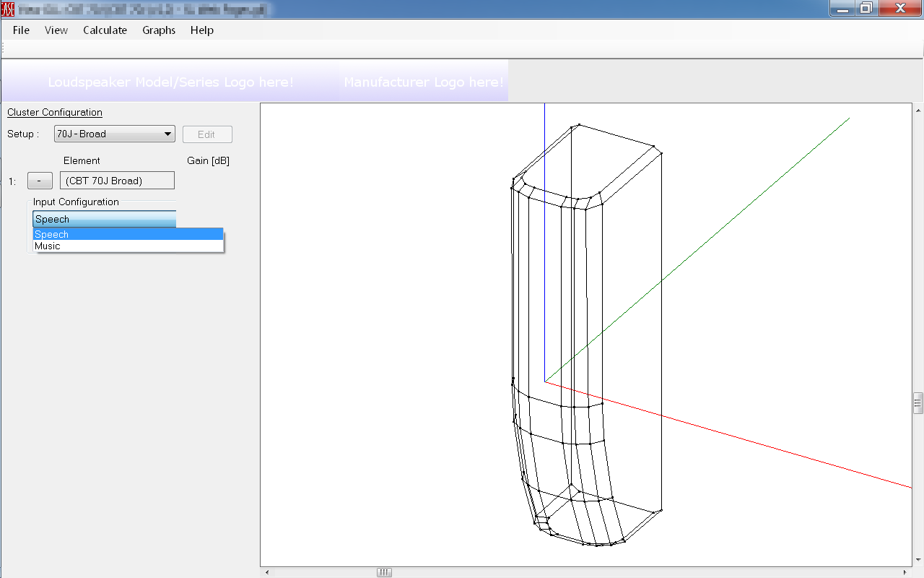Screen dimensions: 924x578
Task: Open the File menu
Action: coord(21,30)
